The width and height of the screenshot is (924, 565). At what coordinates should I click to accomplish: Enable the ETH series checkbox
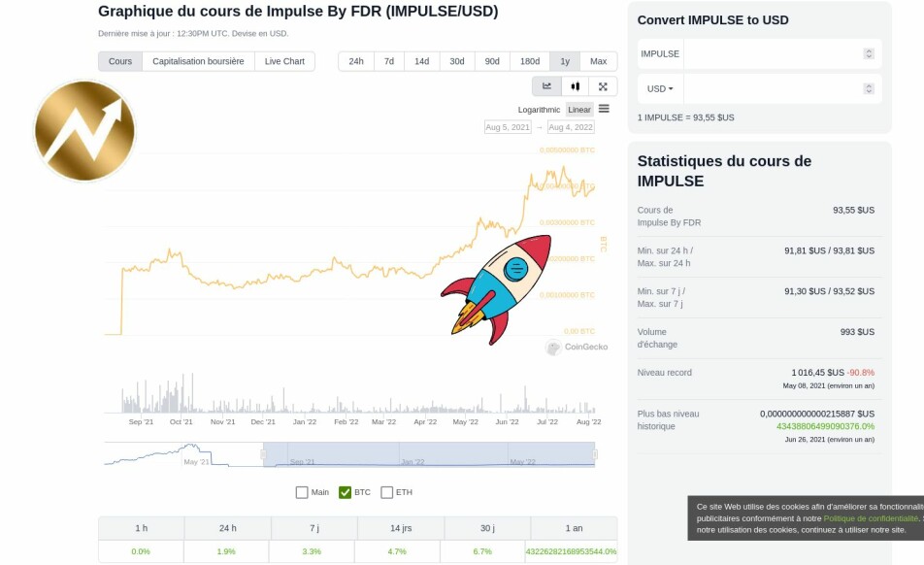pos(386,492)
